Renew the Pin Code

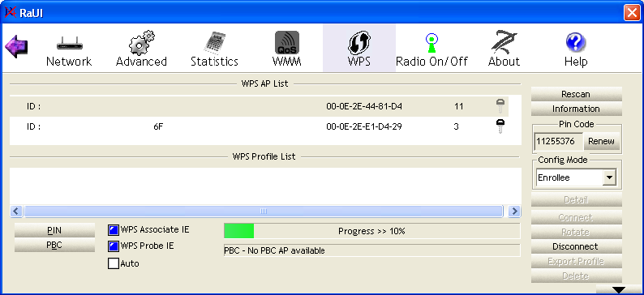click(x=601, y=142)
